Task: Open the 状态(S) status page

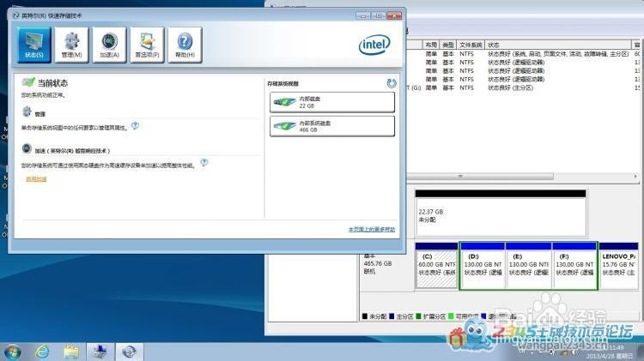Action: 34,45
